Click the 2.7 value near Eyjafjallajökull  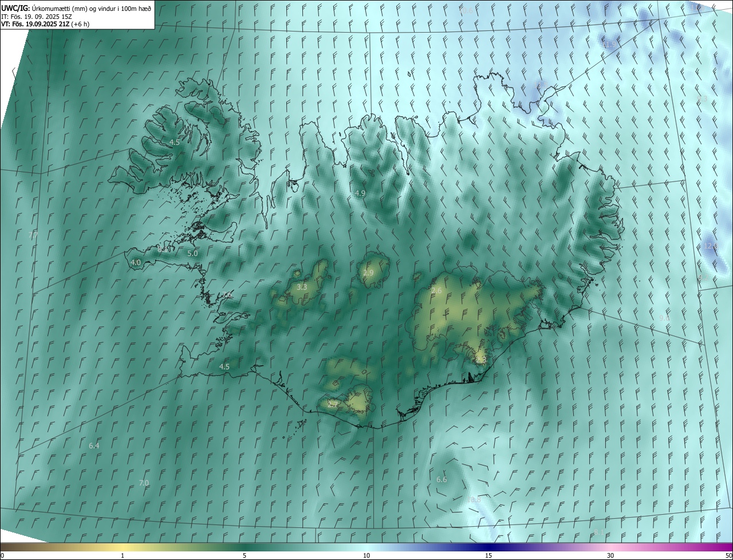[x=333, y=404]
